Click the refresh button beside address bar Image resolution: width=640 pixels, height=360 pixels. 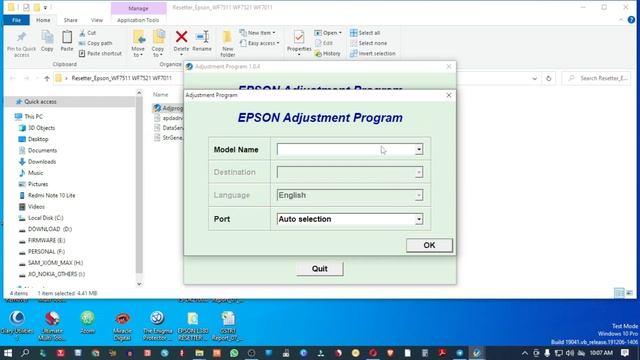click(549, 78)
